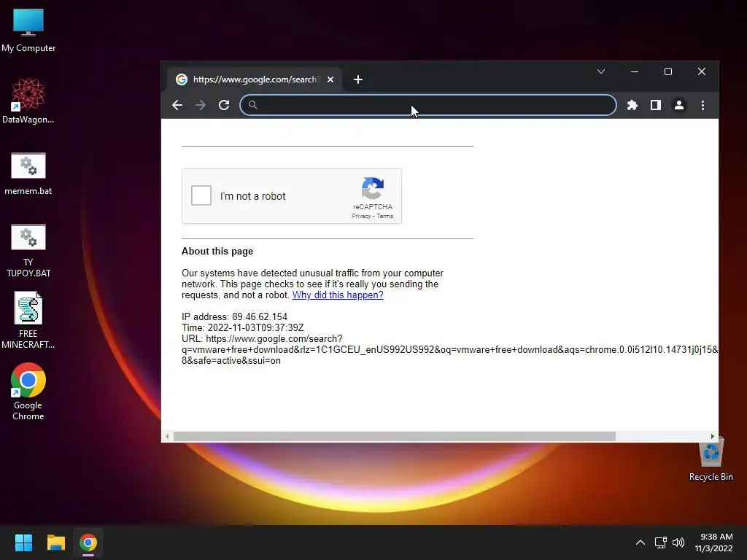Toggle the Chrome side panel icon

point(656,105)
